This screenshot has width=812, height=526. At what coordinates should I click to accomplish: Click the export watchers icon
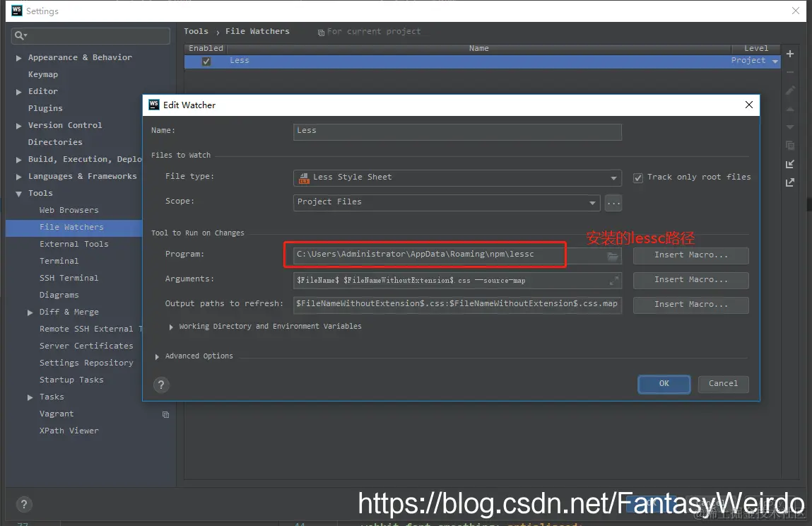tap(789, 182)
